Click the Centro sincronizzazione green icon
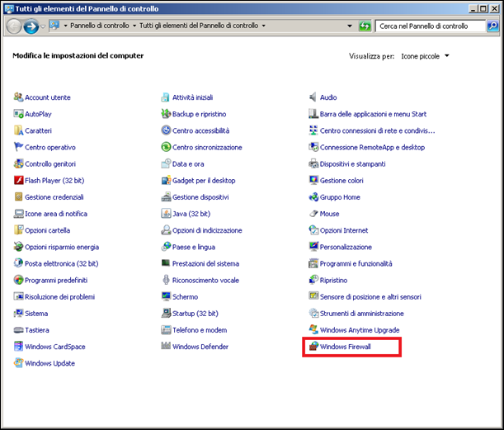Image resolution: width=504 pixels, height=430 pixels. tap(166, 147)
